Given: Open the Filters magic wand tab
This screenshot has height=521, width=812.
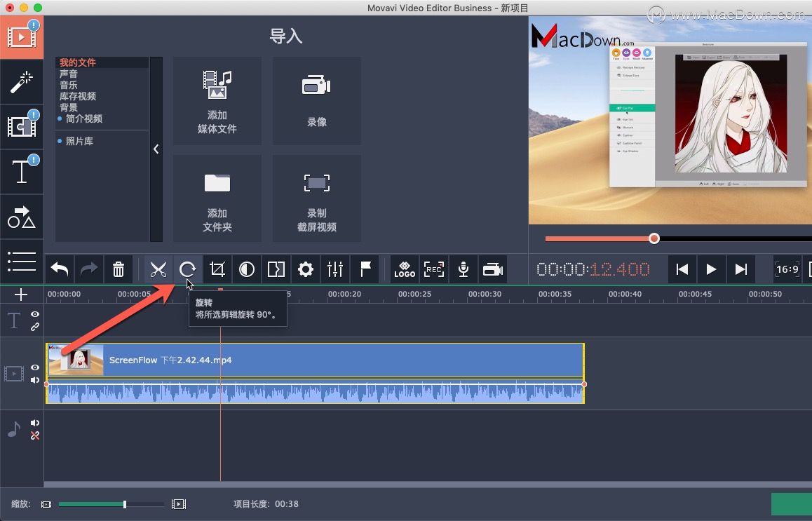Looking at the screenshot, I should tap(22, 82).
